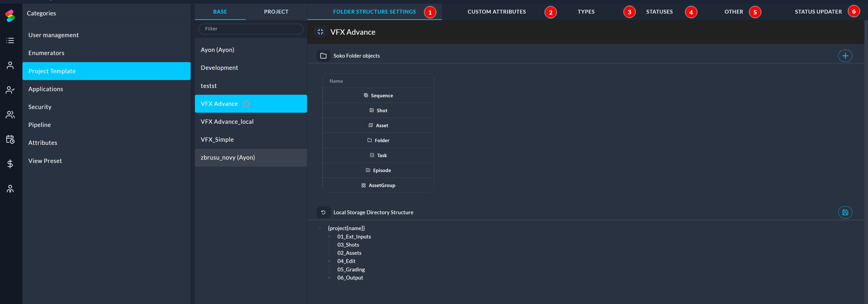Switch to the Project tab

(276, 12)
